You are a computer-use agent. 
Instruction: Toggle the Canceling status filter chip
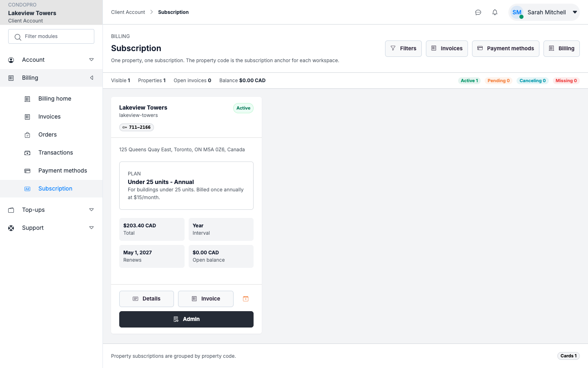tap(532, 81)
